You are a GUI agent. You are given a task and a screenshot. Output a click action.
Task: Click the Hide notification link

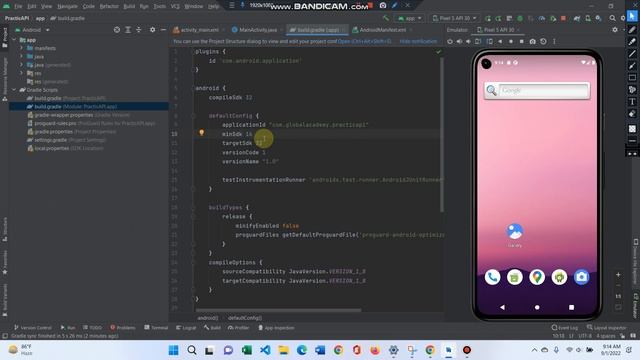[418, 41]
